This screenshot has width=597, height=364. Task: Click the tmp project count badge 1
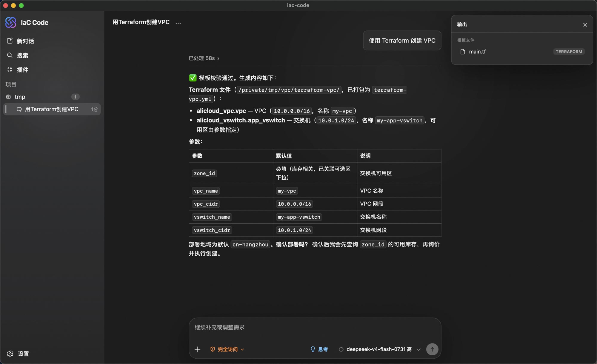75,97
